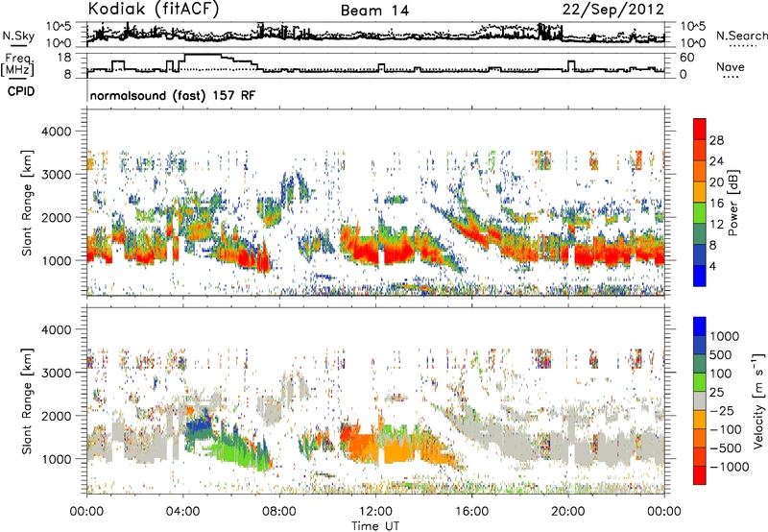
Task: Click the date '22/Sep/2012'
Action: pos(613,10)
